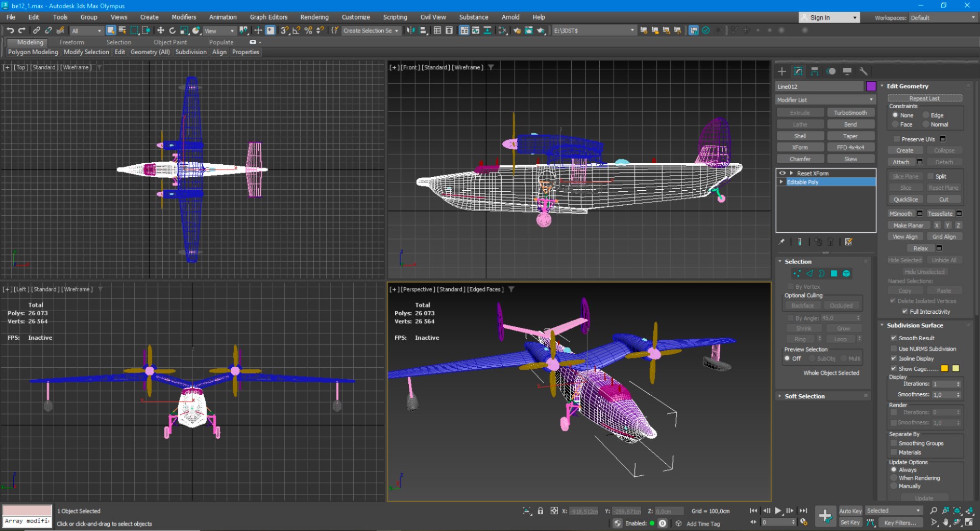The height and width of the screenshot is (531, 980).
Task: Open the Graph Editors menu
Action: 268,17
